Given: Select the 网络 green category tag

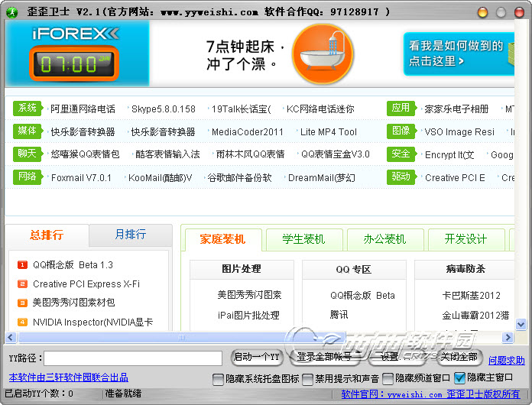Looking at the screenshot, I should [28, 177].
